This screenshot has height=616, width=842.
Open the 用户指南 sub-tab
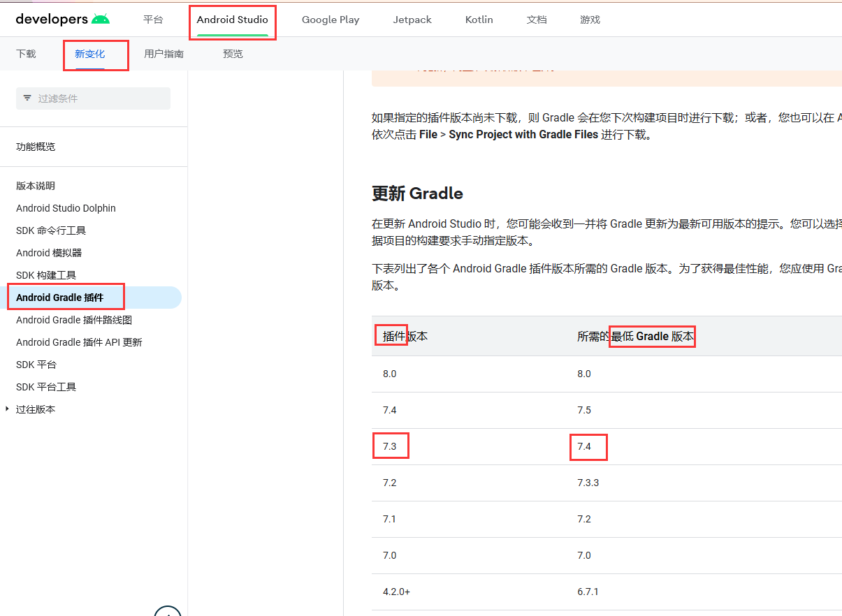[x=164, y=54]
